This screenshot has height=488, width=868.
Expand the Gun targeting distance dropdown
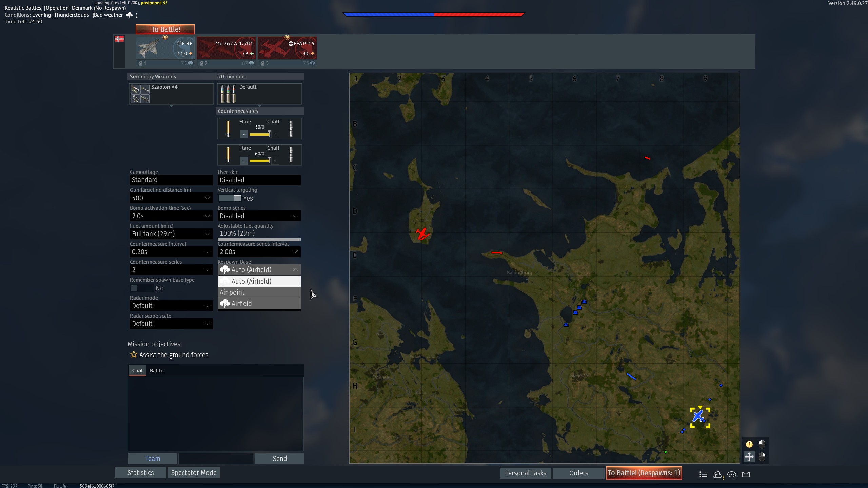[x=171, y=198]
